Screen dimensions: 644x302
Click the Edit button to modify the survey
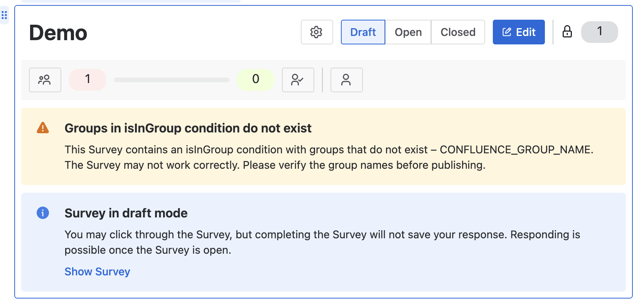(x=519, y=32)
